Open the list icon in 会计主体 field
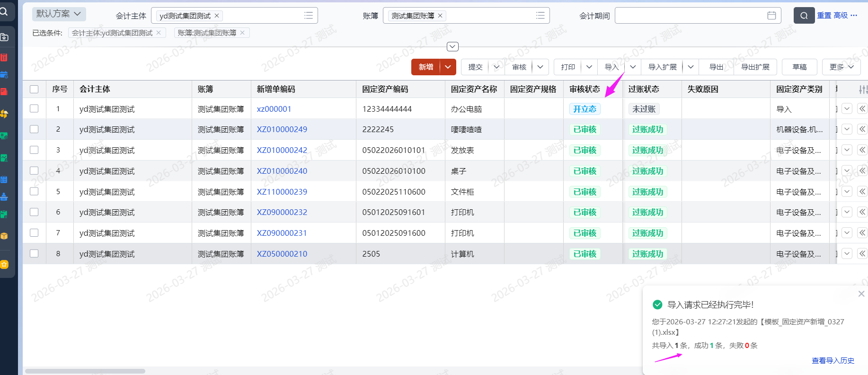 [309, 16]
